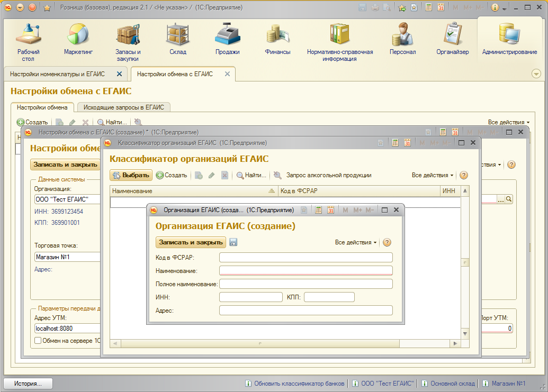This screenshot has width=548, height=392.
Task: Click the classifier list vertical scrollbar
Action: (464, 262)
